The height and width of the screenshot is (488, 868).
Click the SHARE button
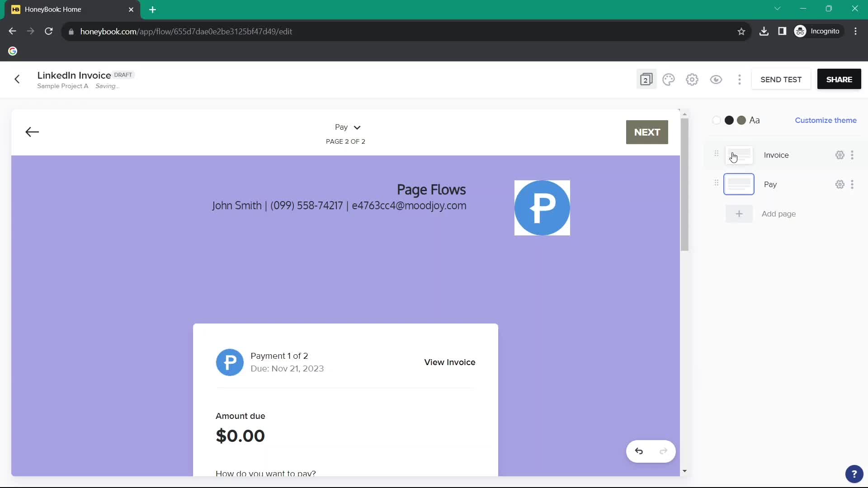[x=839, y=79]
